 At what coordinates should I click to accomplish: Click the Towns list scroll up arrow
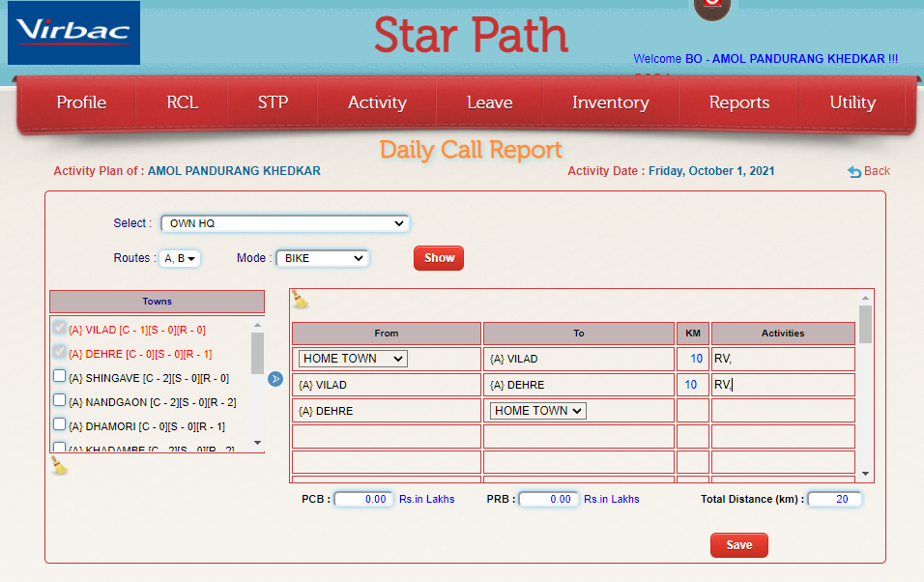coord(257,325)
